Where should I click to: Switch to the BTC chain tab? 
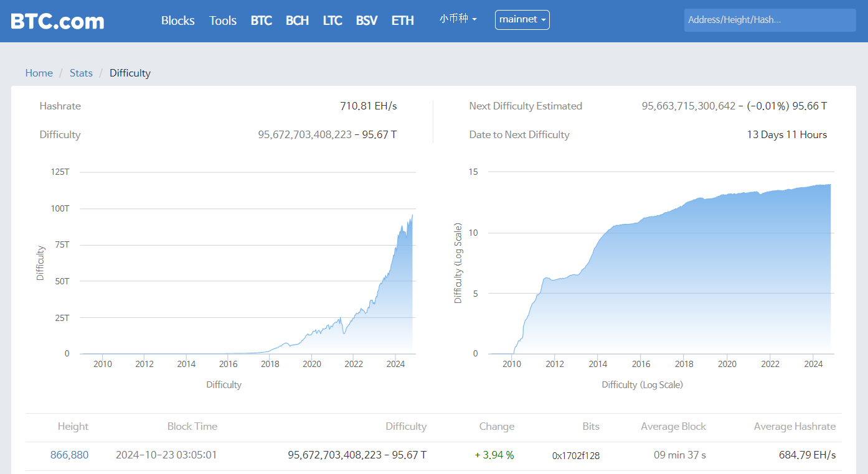261,20
